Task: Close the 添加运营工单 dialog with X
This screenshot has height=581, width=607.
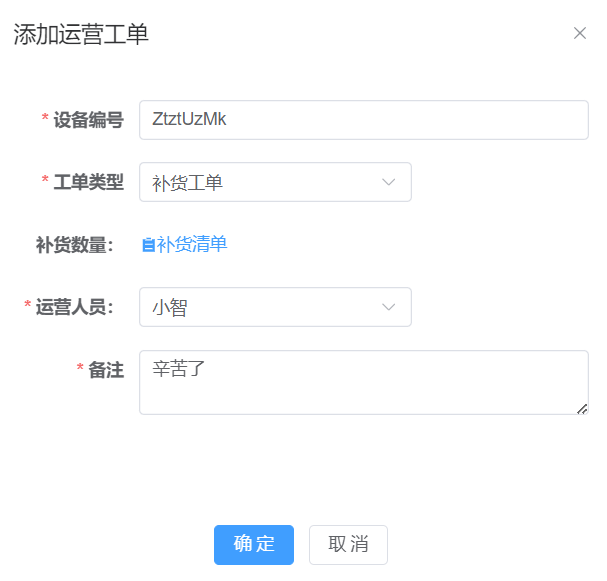Action: pyautogui.click(x=580, y=33)
